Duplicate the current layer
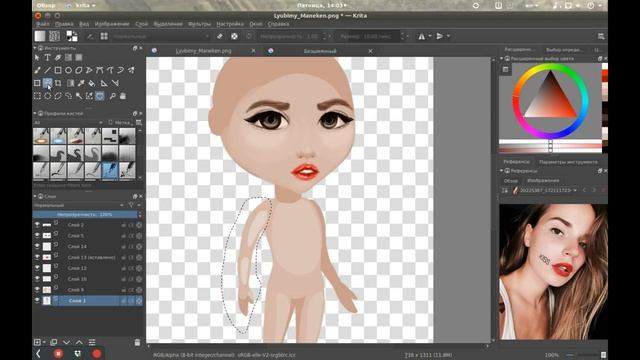Screen dimensions: 640x360 coord(53,342)
